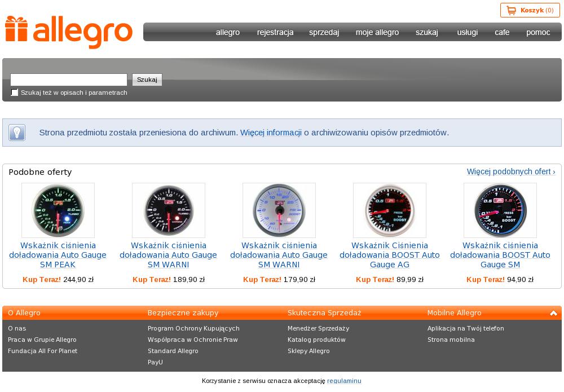
Task: Open the 179,90 zł white gauge thumbnail
Action: pos(279,210)
